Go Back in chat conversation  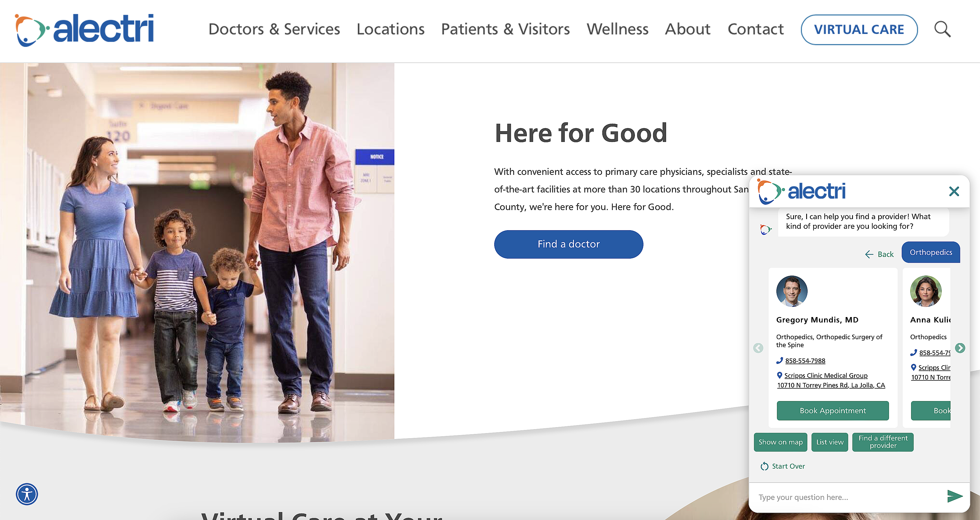click(879, 254)
